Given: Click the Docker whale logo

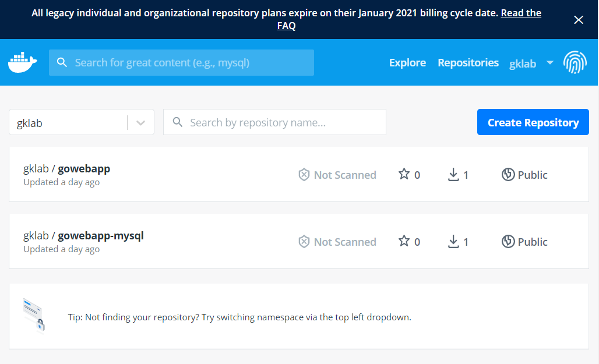Looking at the screenshot, I should (x=23, y=62).
